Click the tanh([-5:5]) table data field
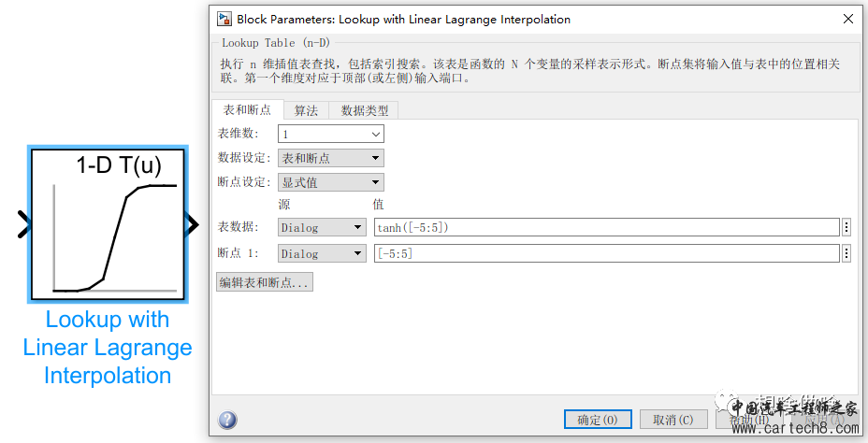The image size is (868, 443). 607,227
